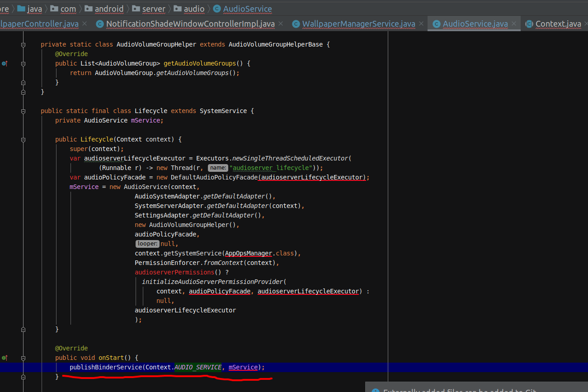Select the server breadcrumb segment
Image resolution: width=588 pixels, height=392 pixels.
(x=154, y=9)
